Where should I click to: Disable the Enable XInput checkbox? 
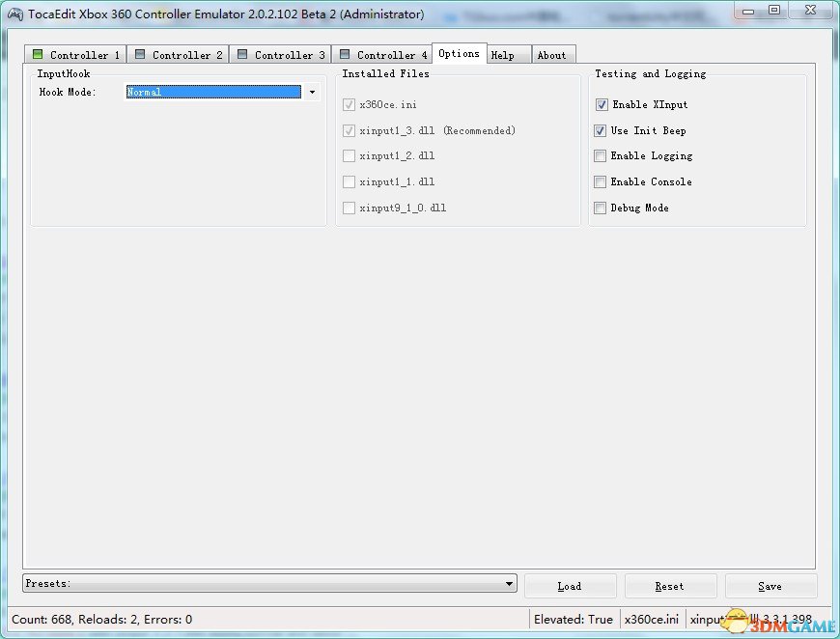602,104
